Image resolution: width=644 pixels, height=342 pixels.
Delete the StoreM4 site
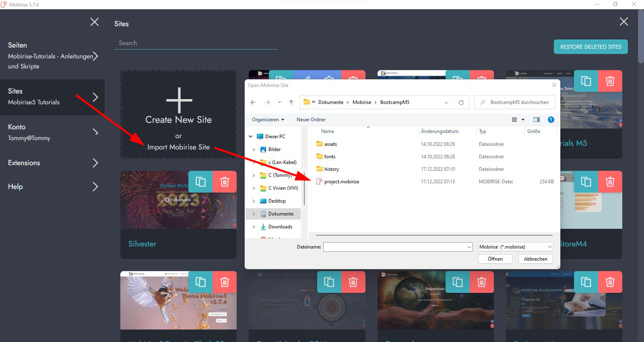(610, 182)
